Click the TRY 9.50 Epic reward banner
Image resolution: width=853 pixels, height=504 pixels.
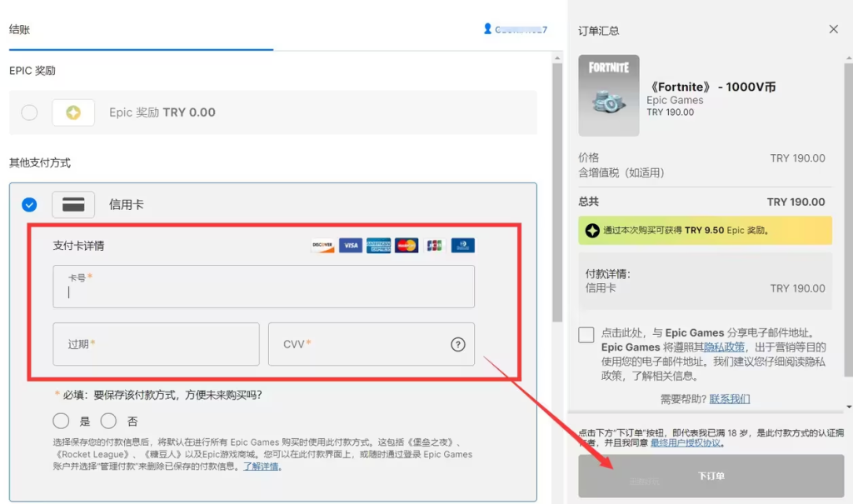tap(705, 231)
